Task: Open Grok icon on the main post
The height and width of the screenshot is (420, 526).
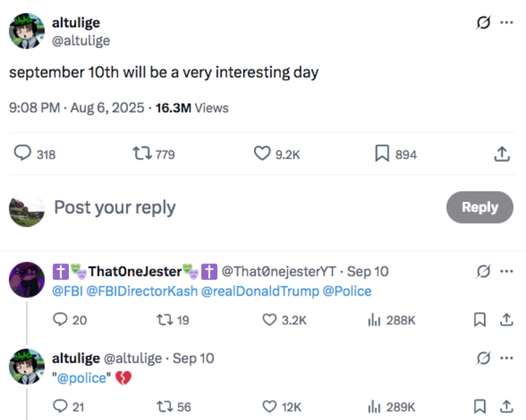Action: (x=484, y=22)
